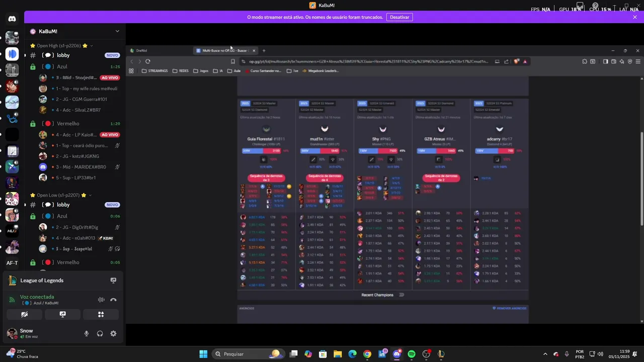Open the REDES bookmarks folder
This screenshot has height=362, width=644.
click(x=181, y=71)
